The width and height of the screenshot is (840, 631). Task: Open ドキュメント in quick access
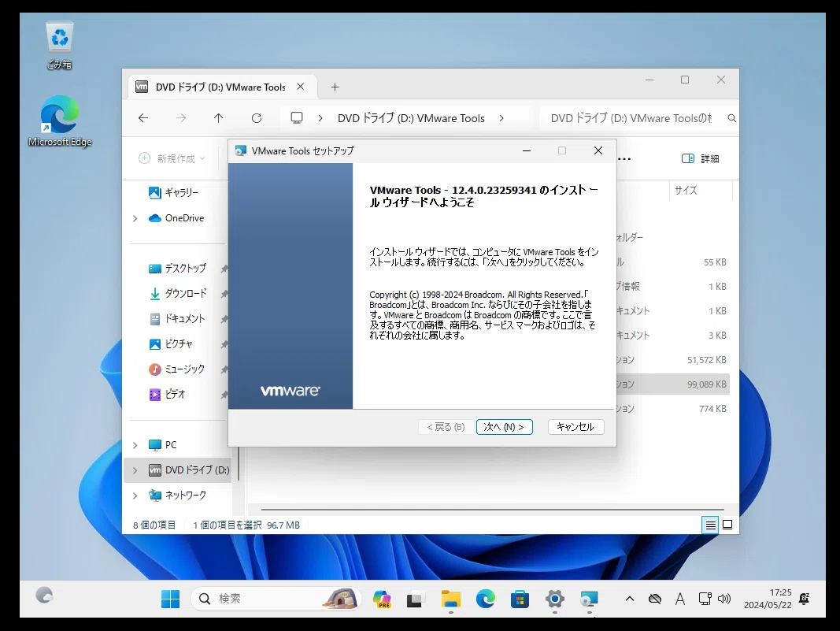click(177, 318)
